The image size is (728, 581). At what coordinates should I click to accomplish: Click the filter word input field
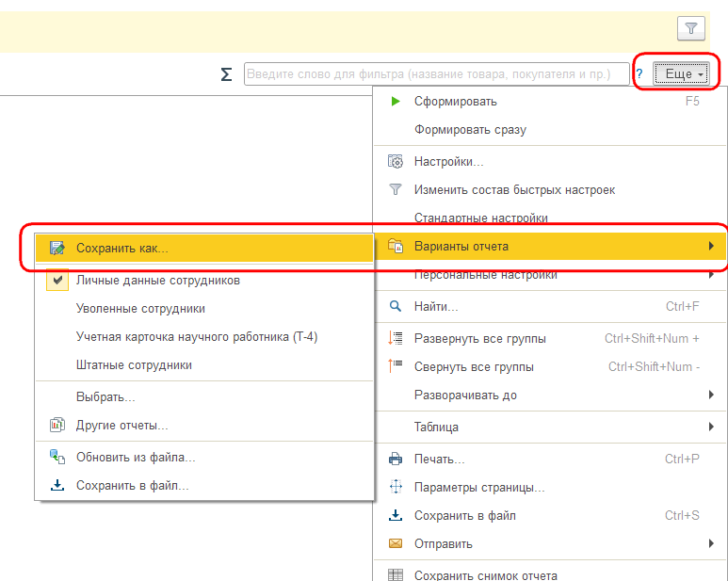(436, 74)
